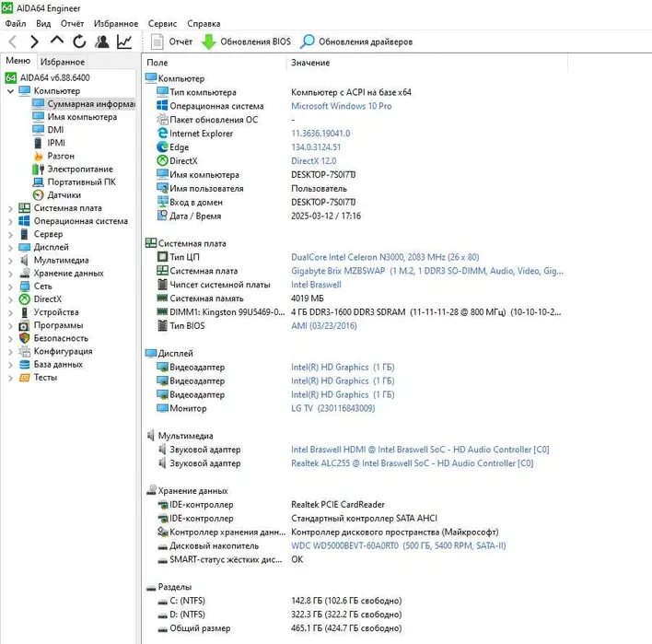
Task: Expand the Мультимедиа tree node
Action: (x=10, y=261)
